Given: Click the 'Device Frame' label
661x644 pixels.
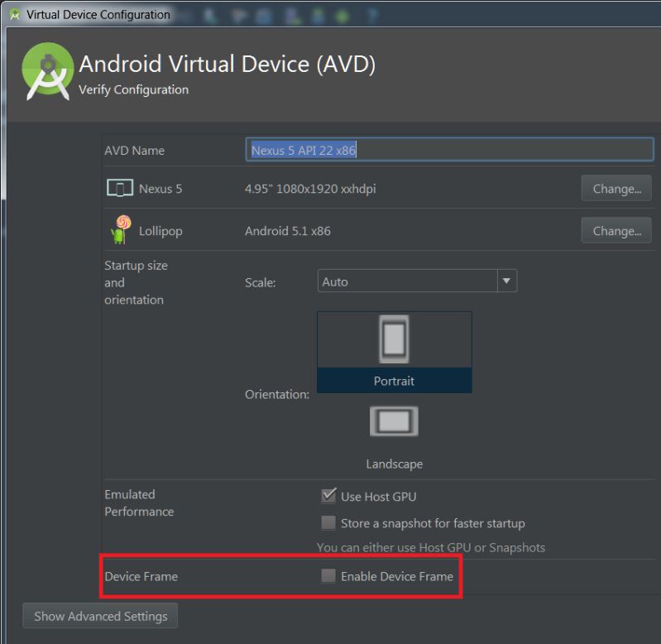Looking at the screenshot, I should 141,576.
